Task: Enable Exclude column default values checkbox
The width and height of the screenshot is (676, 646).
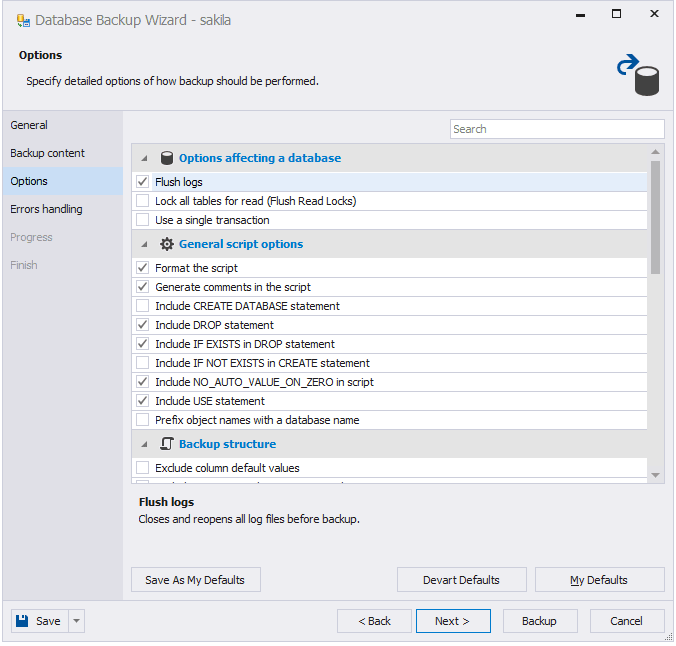Action: pos(143,467)
